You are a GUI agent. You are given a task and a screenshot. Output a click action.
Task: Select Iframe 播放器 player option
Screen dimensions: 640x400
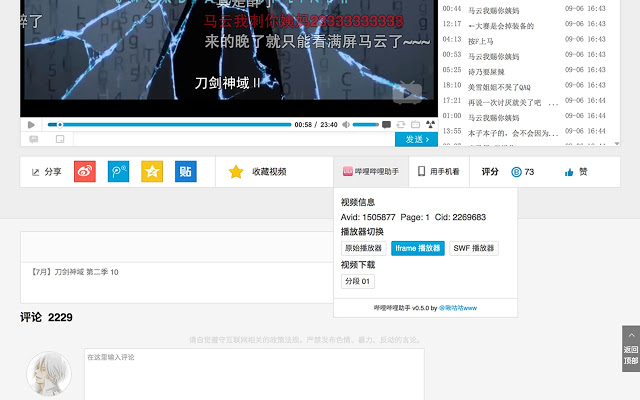(x=417, y=248)
